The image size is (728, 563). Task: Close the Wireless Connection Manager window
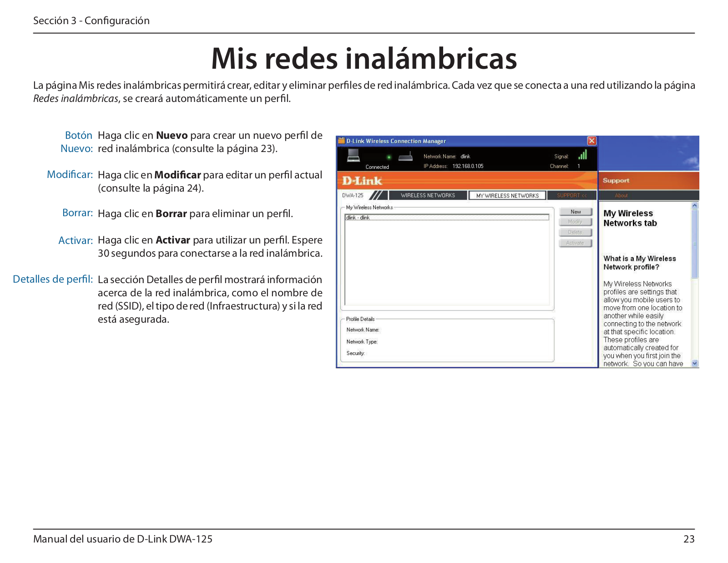[591, 141]
